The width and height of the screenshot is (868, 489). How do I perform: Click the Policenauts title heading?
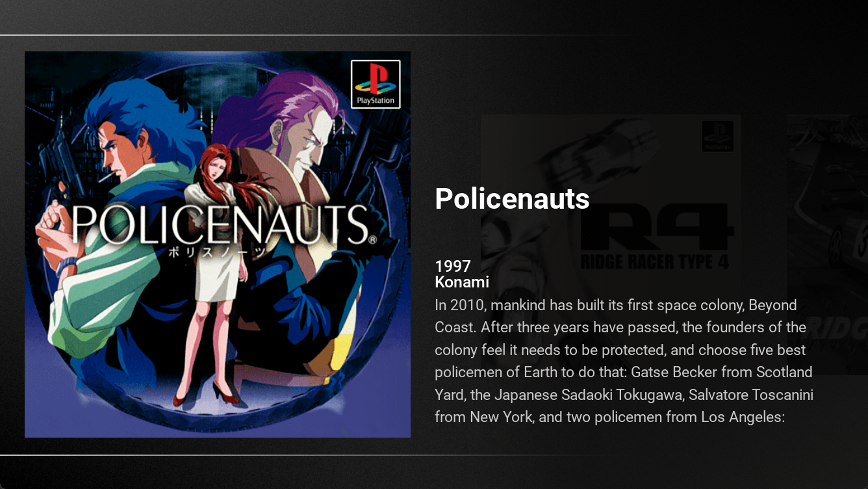point(512,198)
